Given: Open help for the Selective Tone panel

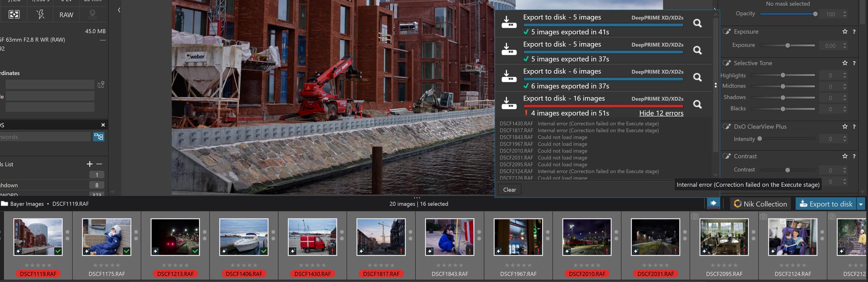Looking at the screenshot, I should (x=854, y=63).
